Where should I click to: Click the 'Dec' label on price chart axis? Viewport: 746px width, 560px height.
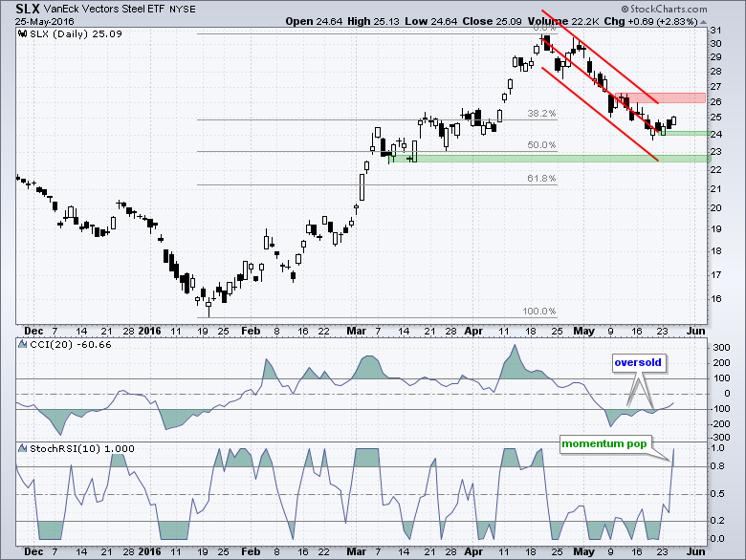[33, 331]
